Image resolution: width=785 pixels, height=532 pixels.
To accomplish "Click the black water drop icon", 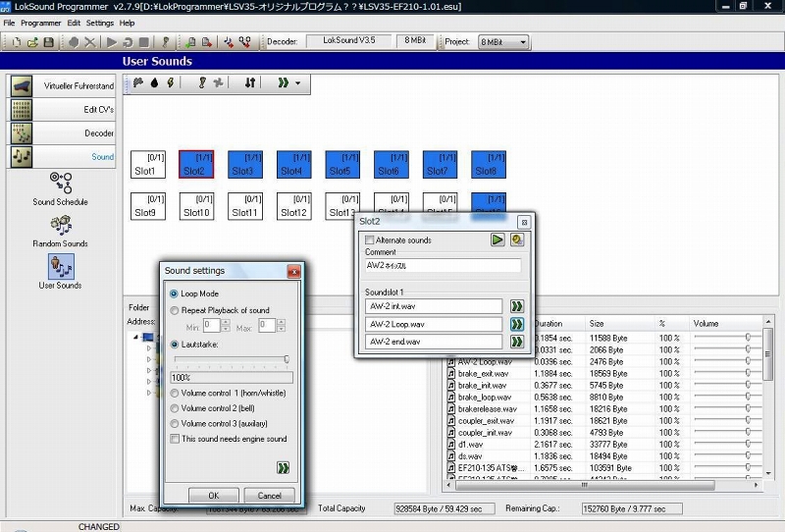I will 154,82.
